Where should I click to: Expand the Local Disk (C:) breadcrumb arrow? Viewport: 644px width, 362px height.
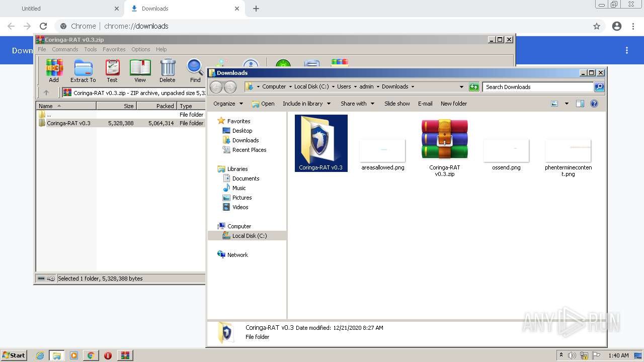click(333, 86)
